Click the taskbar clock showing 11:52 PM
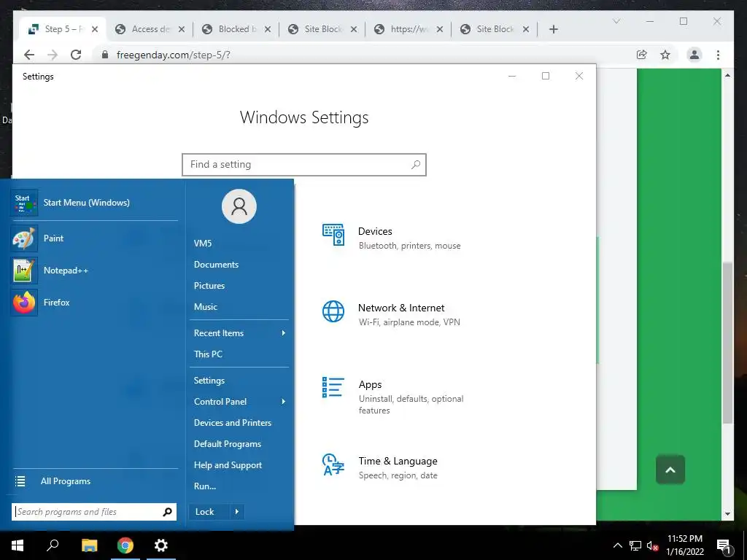The width and height of the screenshot is (747, 560). point(684,545)
